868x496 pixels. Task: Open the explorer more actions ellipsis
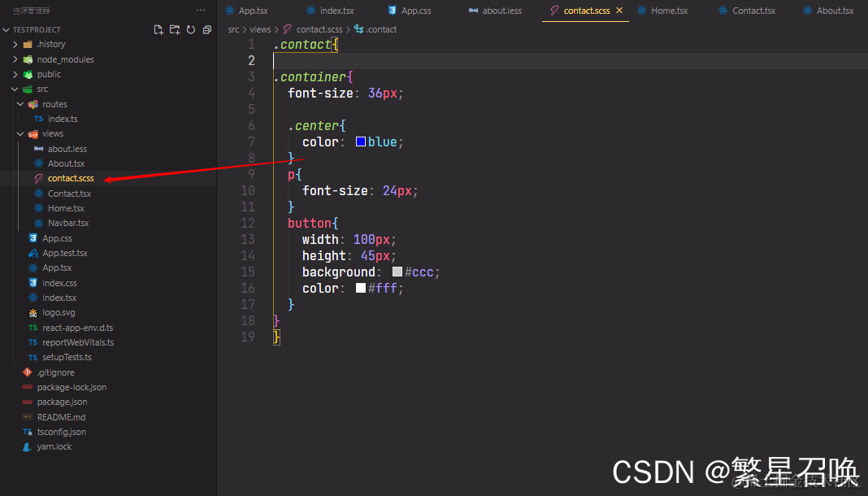201,11
